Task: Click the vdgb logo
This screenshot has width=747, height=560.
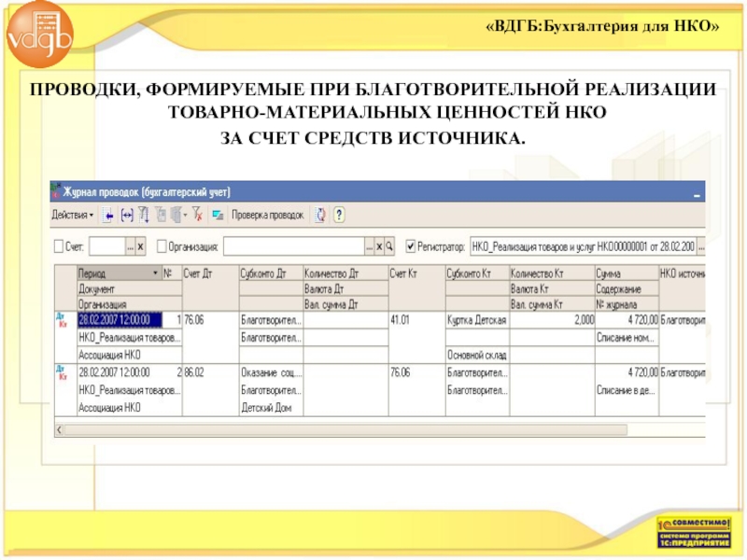Action: 39,35
